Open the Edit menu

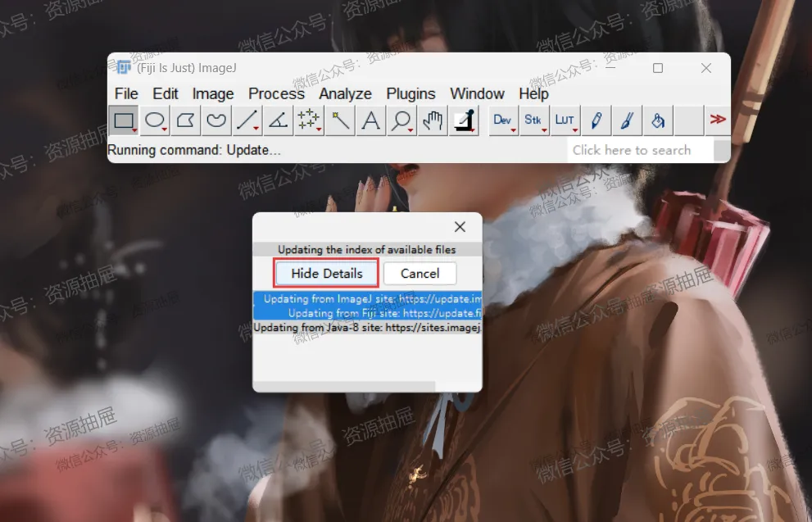tap(166, 93)
